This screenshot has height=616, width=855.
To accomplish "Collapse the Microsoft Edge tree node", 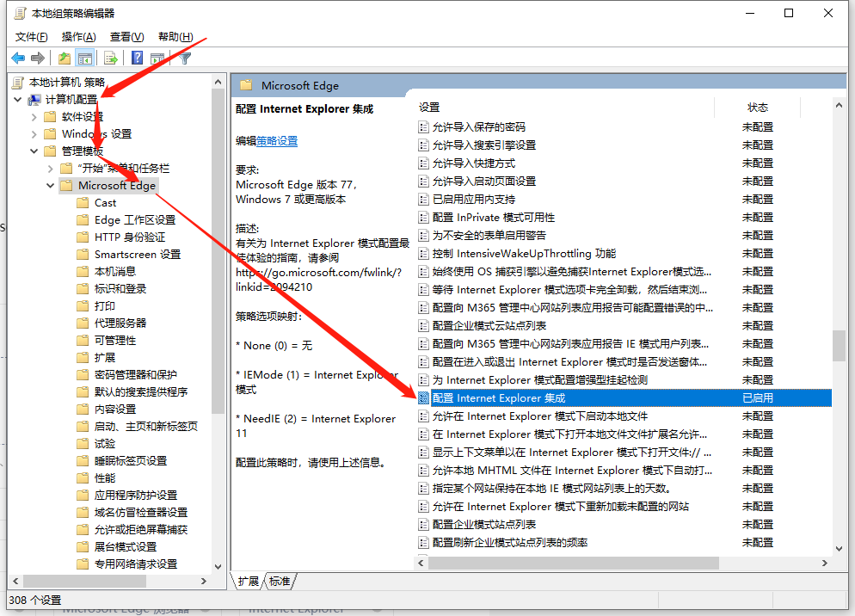I will click(51, 186).
